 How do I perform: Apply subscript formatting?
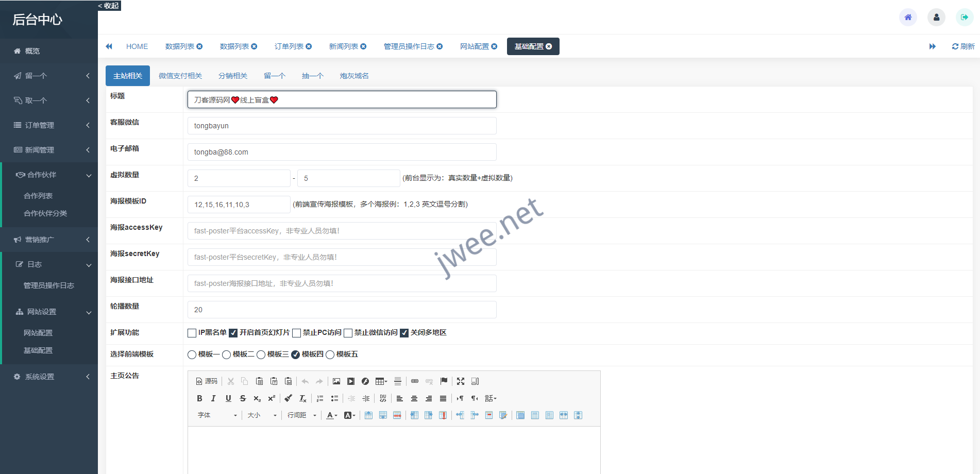257,398
